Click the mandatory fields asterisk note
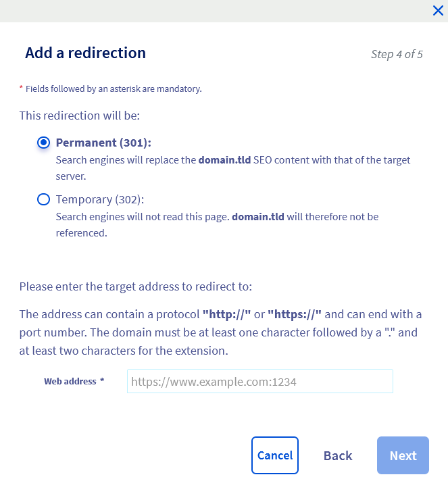This screenshot has height=479, width=448. (x=110, y=89)
